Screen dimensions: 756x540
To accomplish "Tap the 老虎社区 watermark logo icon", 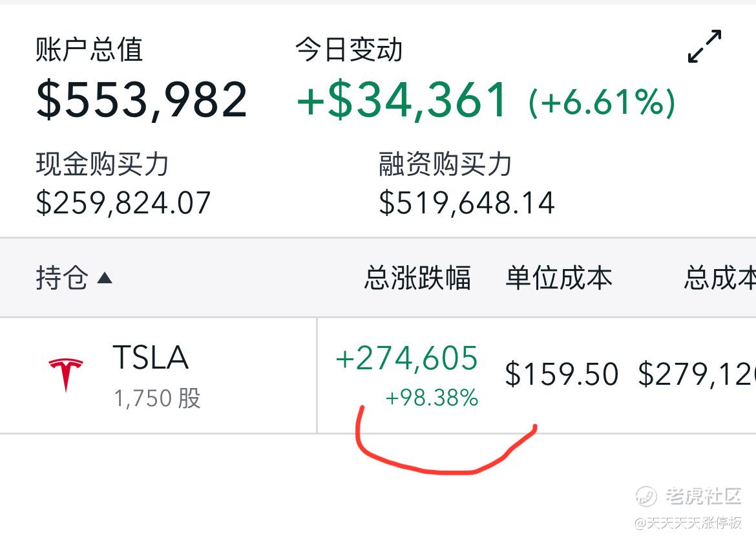I will (646, 496).
